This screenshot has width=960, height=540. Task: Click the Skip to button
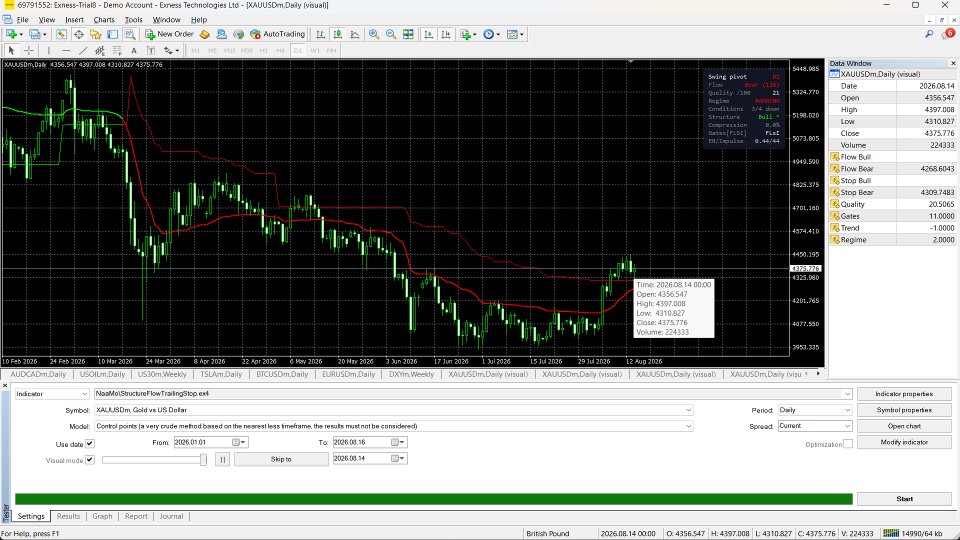281,459
